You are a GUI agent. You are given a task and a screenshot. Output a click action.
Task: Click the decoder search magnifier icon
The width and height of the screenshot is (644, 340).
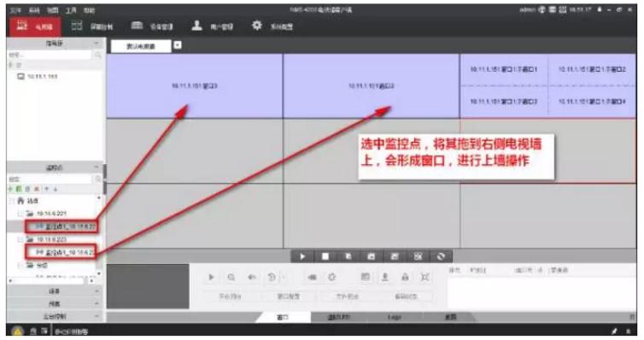tap(97, 55)
